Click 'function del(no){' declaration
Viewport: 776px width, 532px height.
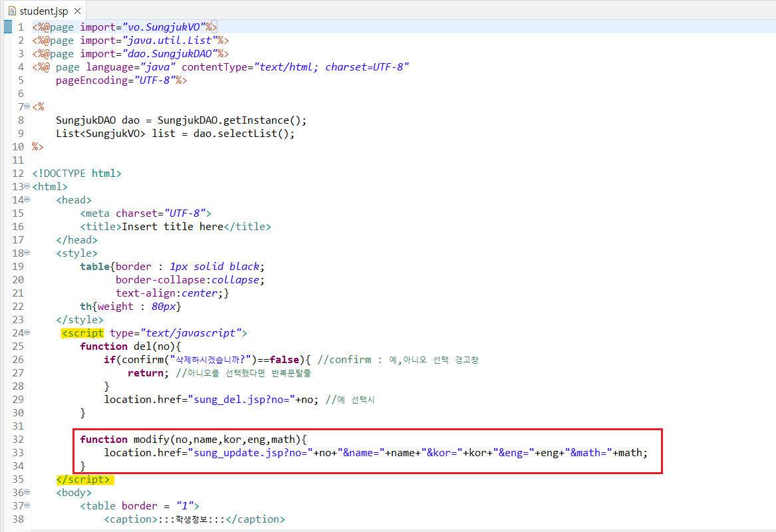(130, 346)
